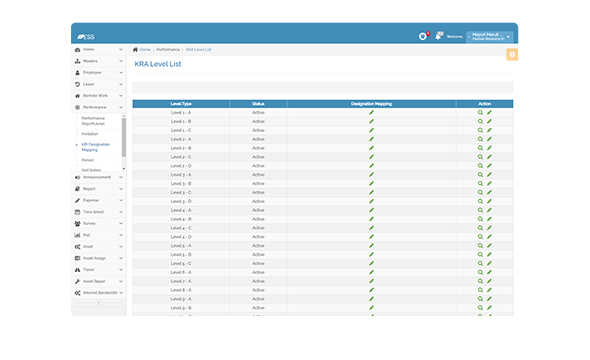The height and width of the screenshot is (360, 590).
Task: Edit the Level 2 - A row
Action: click(x=489, y=139)
